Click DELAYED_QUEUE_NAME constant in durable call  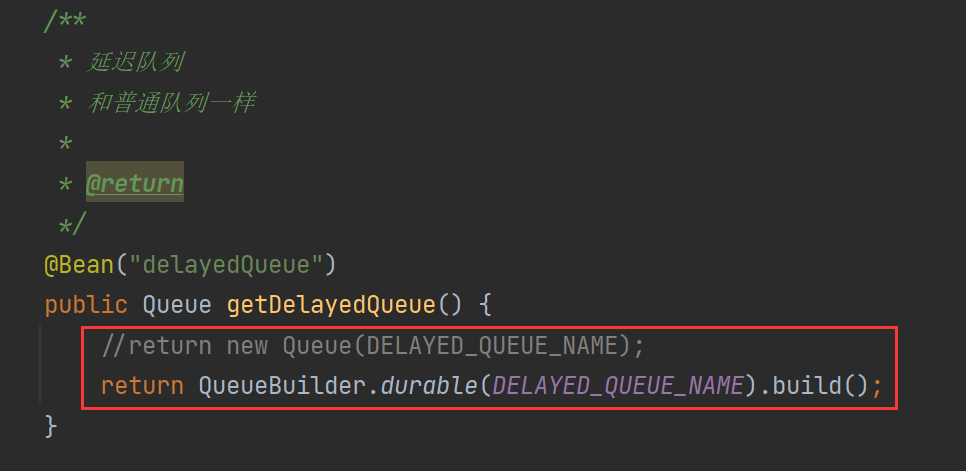(618, 386)
